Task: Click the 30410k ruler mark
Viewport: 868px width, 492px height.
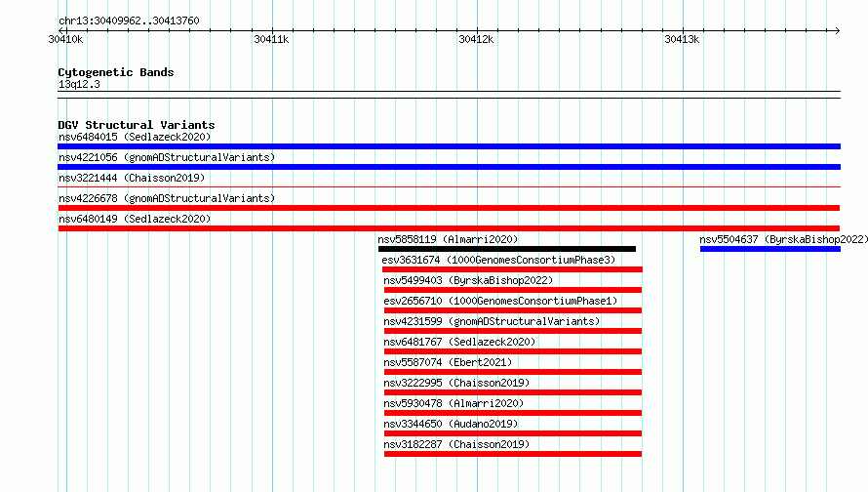Action: 65,39
